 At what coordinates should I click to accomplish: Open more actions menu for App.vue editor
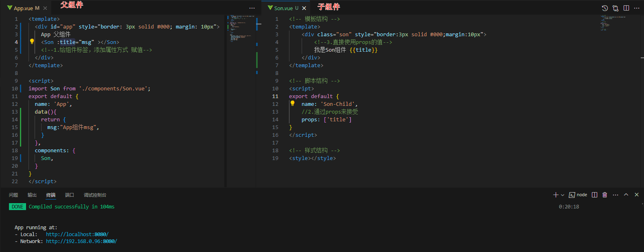252,8
